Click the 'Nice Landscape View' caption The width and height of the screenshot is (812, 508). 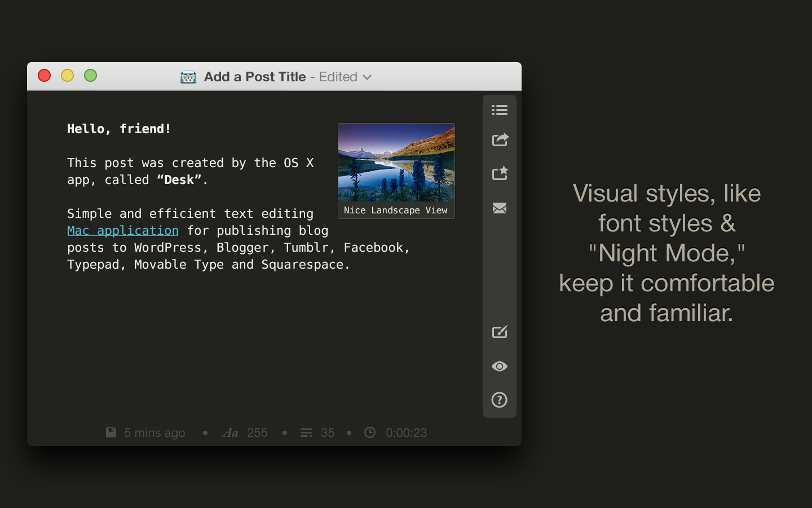(396, 210)
